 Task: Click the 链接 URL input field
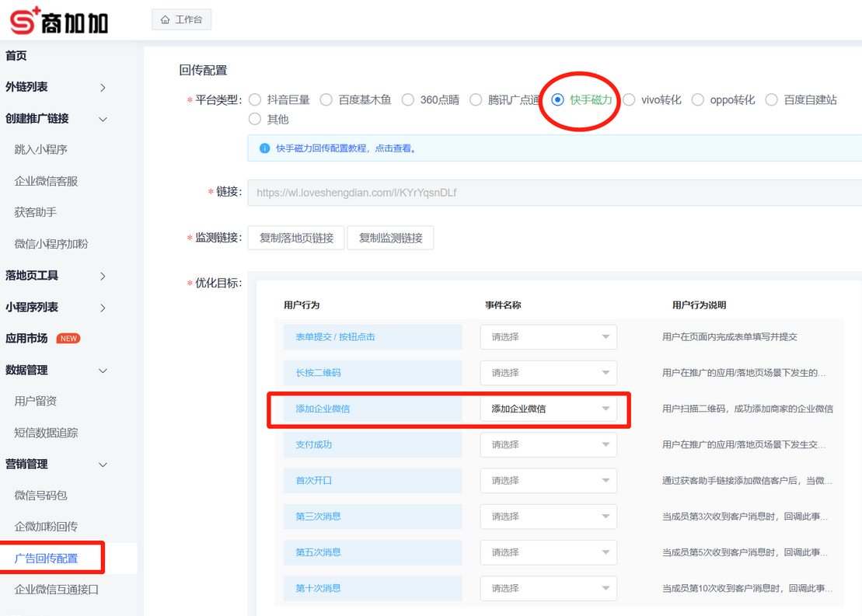tap(555, 193)
